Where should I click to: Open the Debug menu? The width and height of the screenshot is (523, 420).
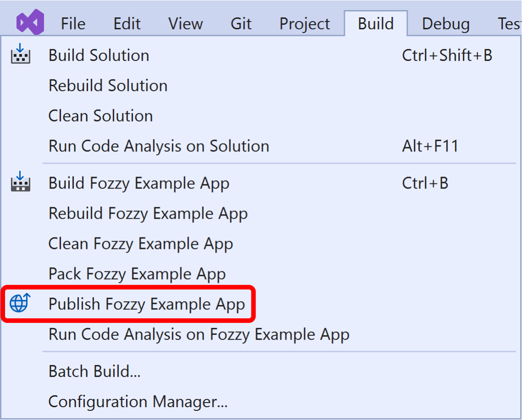445,24
